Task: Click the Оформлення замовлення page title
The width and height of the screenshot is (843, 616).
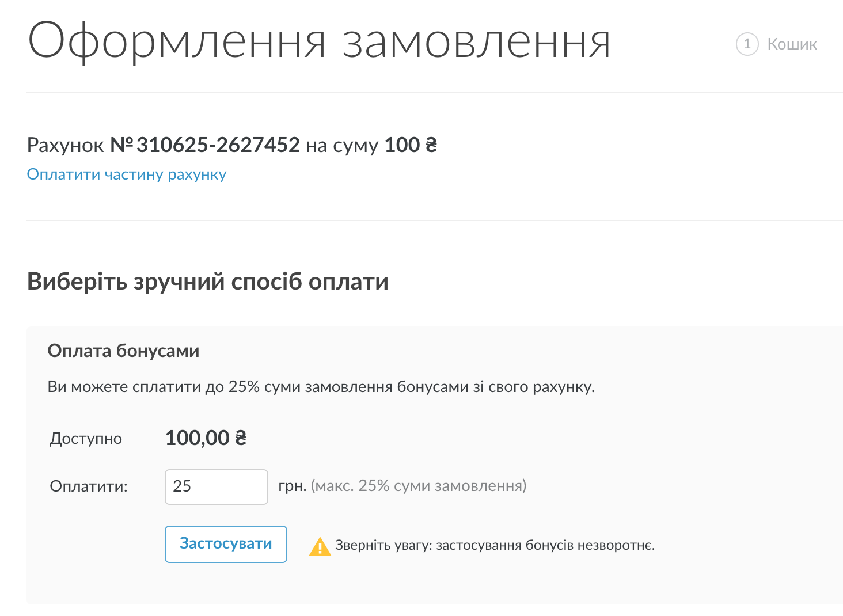Action: [x=319, y=42]
